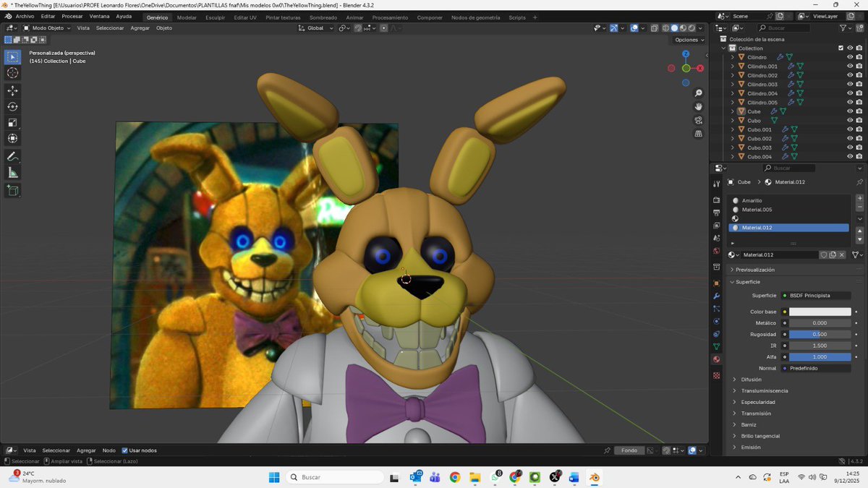Open the Procesar menu
868x488 pixels.
pyautogui.click(x=72, y=16)
